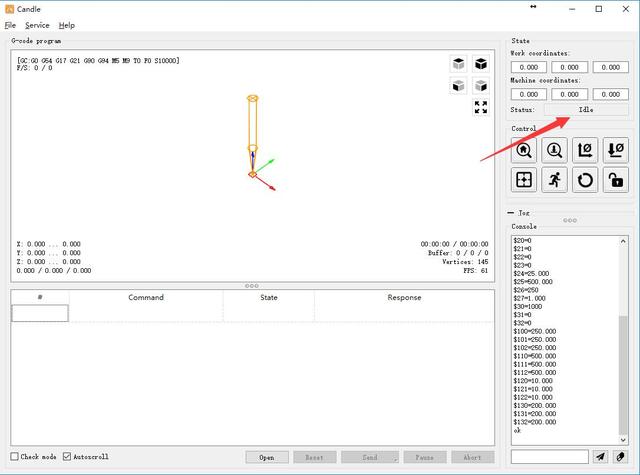Open the Help menu

pyautogui.click(x=67, y=25)
